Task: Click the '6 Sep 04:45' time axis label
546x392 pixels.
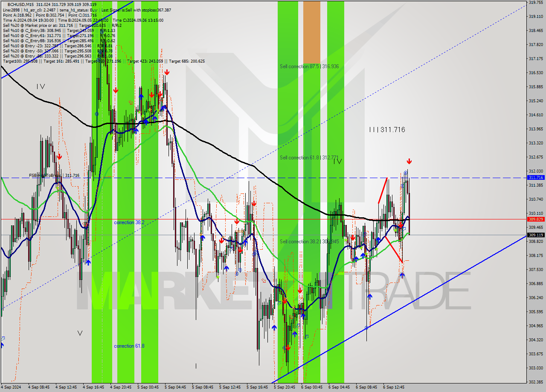Action: 339,387
